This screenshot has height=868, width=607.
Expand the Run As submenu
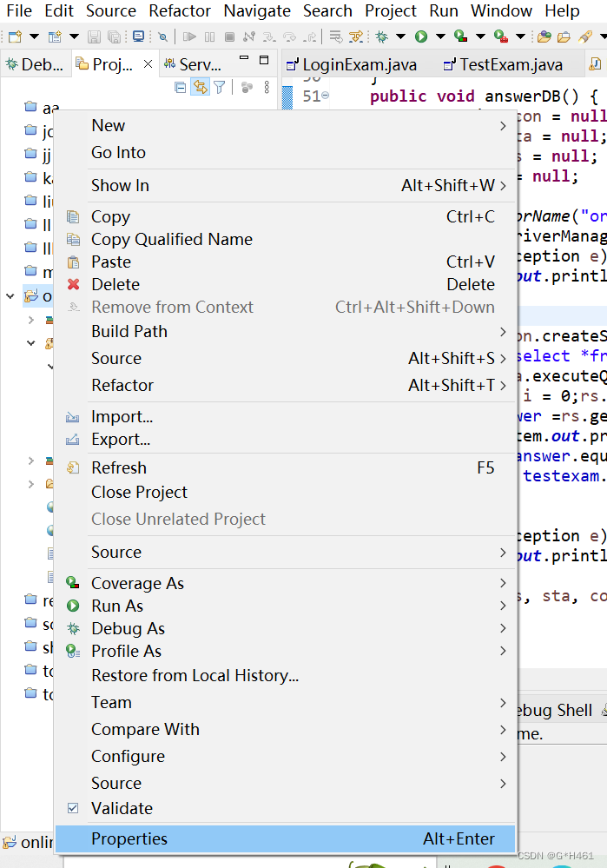pyautogui.click(x=116, y=606)
